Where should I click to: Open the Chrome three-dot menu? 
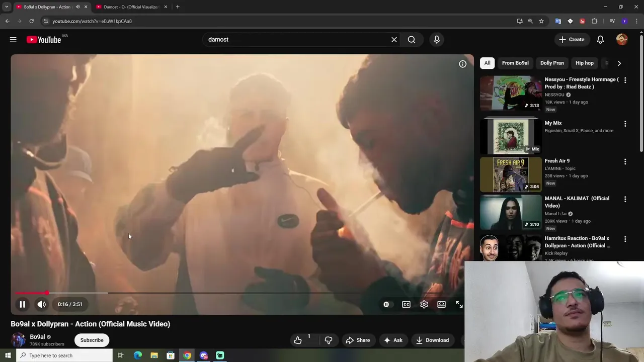[x=636, y=21]
